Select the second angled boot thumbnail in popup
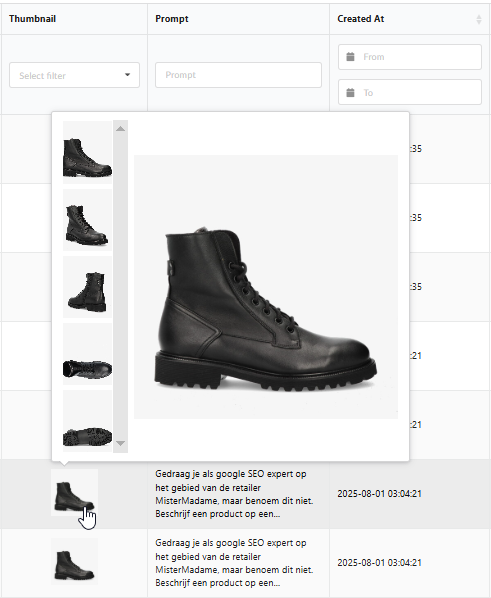 tap(87, 220)
